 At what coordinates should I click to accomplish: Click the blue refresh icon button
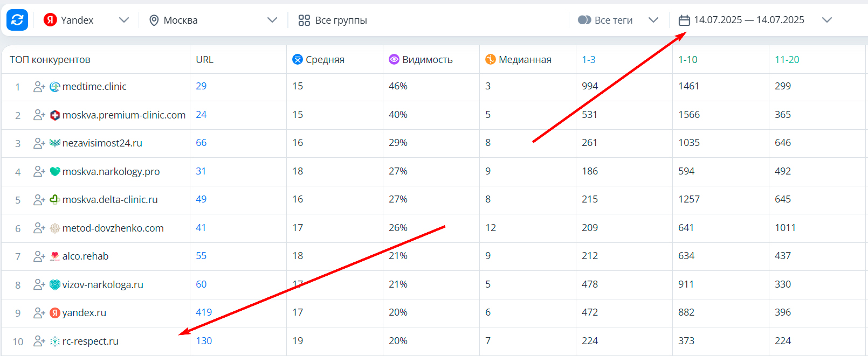(x=17, y=20)
